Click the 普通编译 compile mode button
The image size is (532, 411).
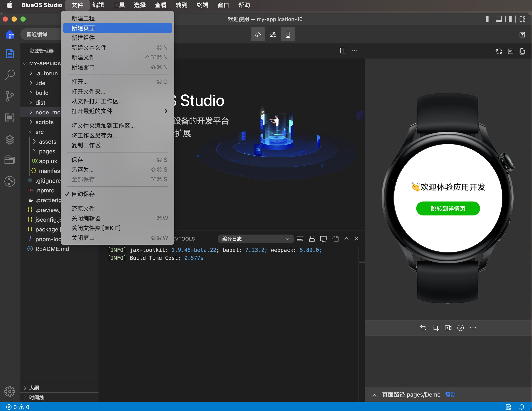[x=40, y=34]
